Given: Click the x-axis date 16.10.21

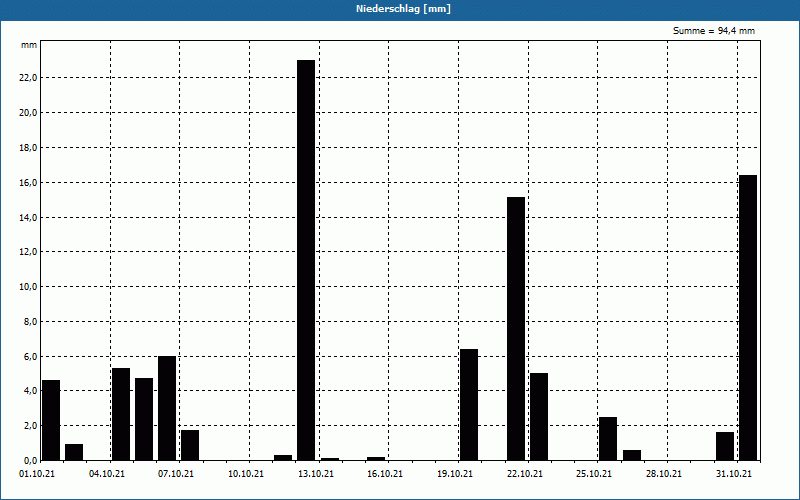Looking at the screenshot, I should [x=385, y=474].
